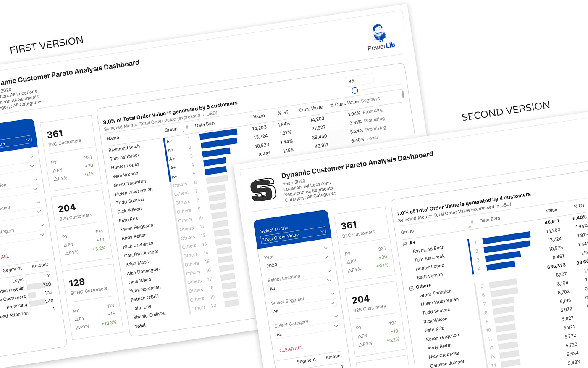Open the Select Location dropdown in the second version
The width and height of the screenshot is (588, 368).
[x=300, y=284]
